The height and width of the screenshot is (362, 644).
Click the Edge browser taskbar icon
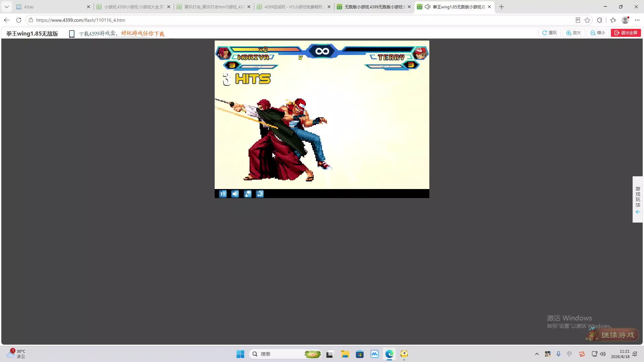pyautogui.click(x=389, y=354)
